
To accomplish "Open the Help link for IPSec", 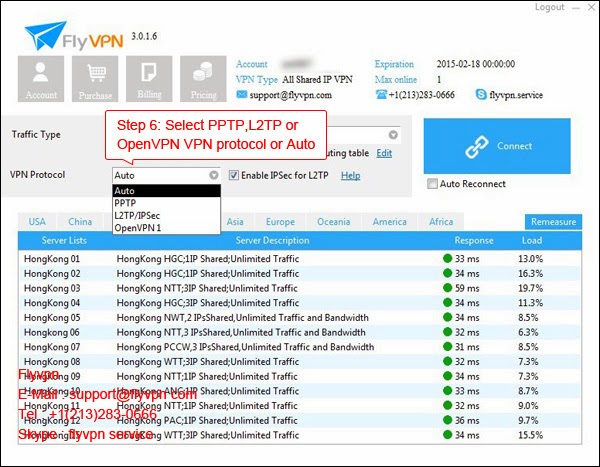I will pyautogui.click(x=351, y=176).
